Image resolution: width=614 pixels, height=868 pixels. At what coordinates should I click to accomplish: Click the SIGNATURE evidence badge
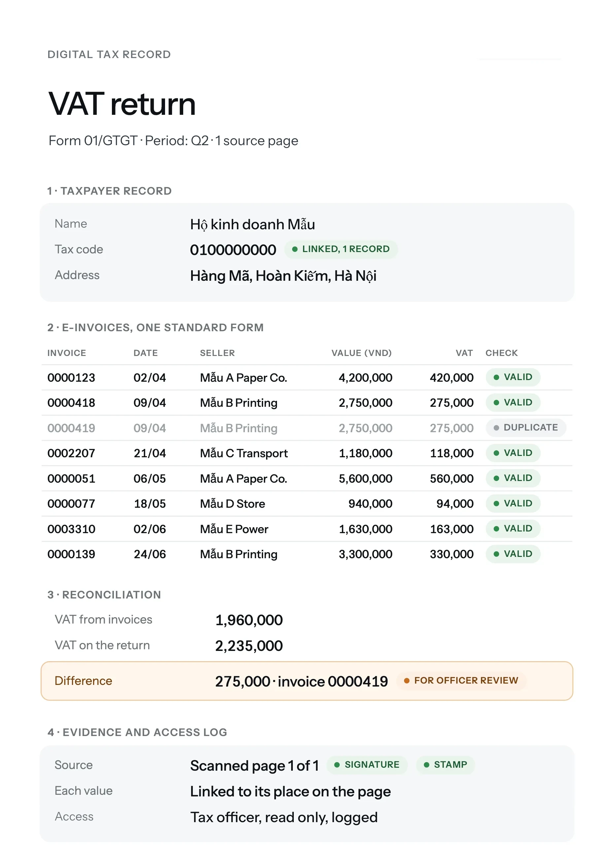tap(367, 765)
